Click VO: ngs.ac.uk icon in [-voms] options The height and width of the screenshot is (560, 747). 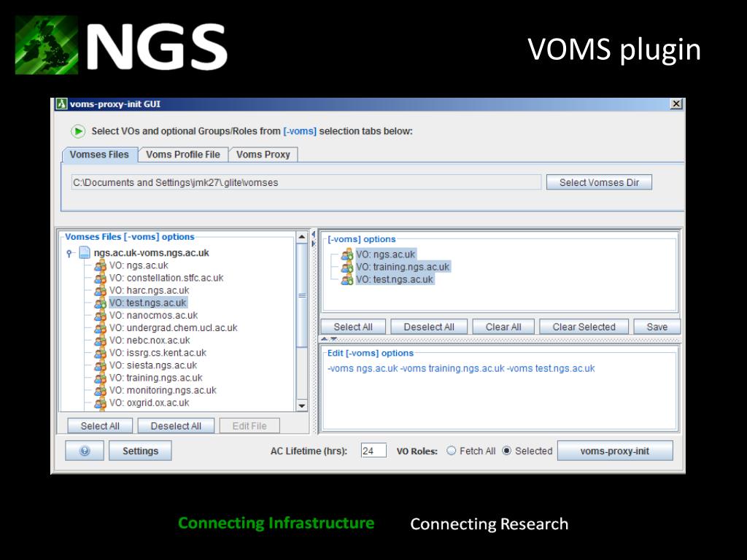coord(347,254)
